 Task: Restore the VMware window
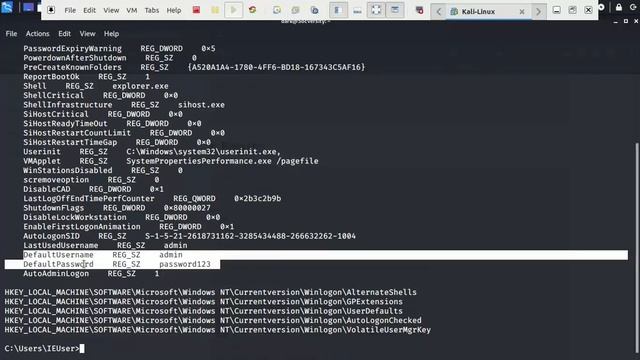coord(572,10)
